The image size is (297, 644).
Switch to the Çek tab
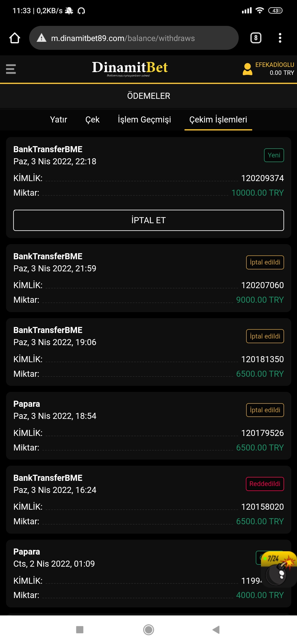click(92, 119)
